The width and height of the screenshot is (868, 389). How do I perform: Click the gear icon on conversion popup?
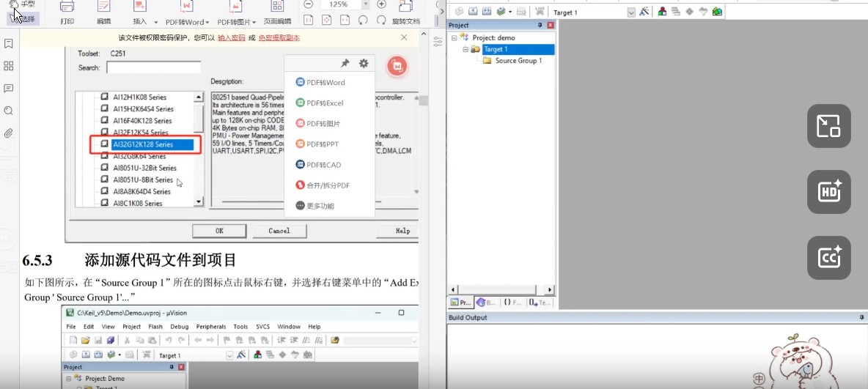coord(364,64)
